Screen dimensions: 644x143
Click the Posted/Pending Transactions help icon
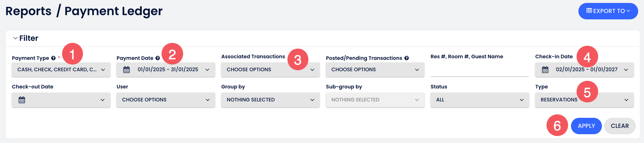406,58
